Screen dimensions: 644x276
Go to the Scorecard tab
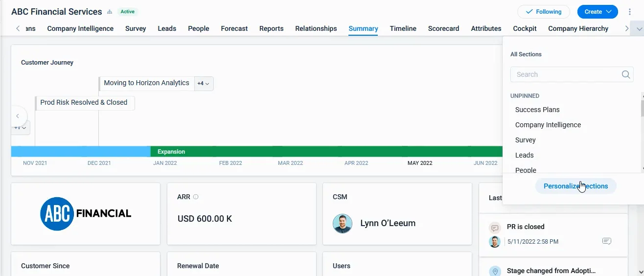click(x=444, y=28)
